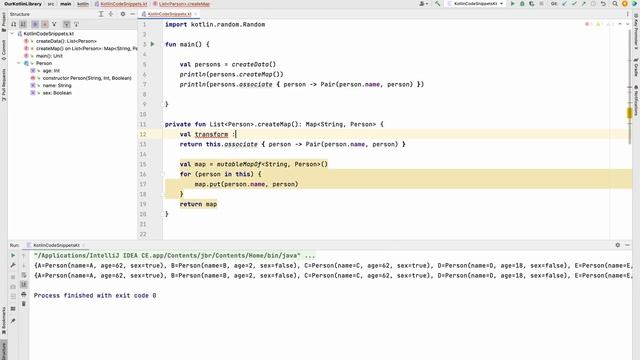This screenshot has height=360, width=640.
Task: Hide the Structure panel with minus
Action: click(132, 14)
